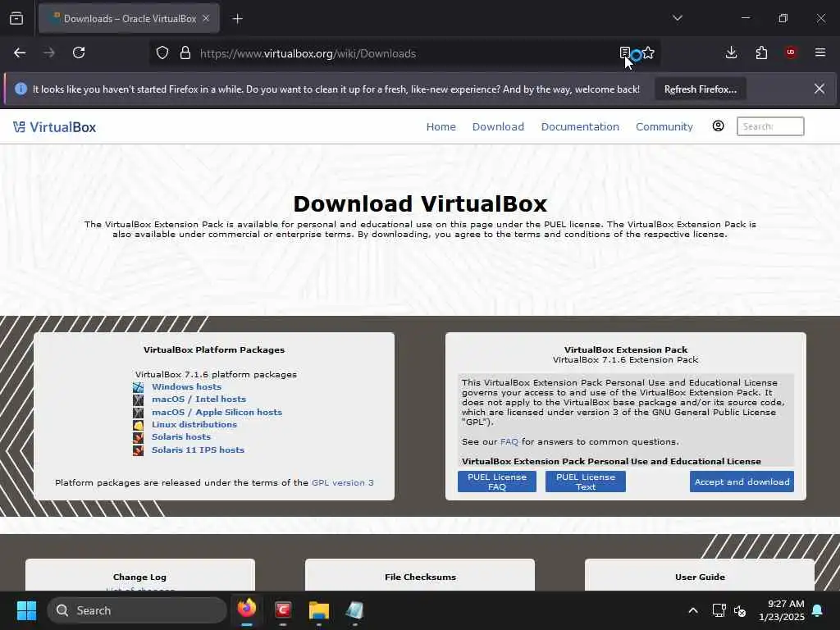
Task: Open the Windows Start menu
Action: (x=26, y=610)
